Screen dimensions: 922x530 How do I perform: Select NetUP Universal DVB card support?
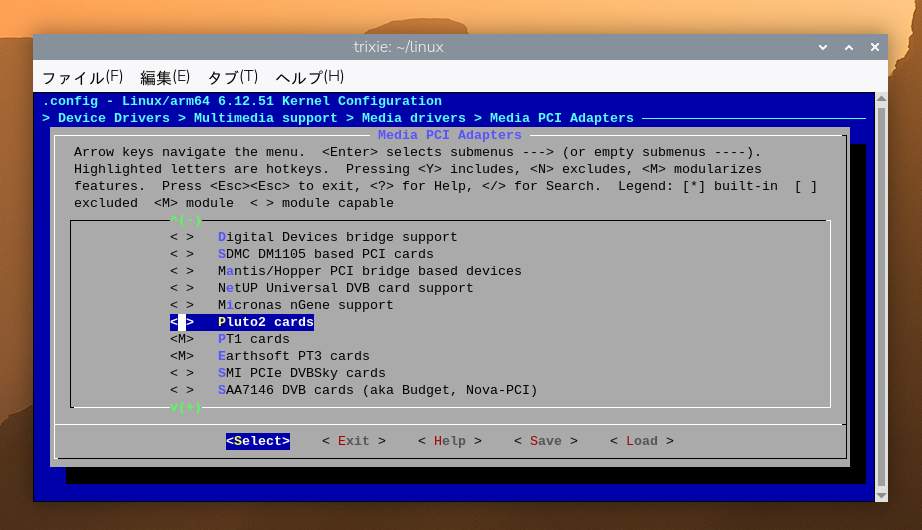[345, 288]
